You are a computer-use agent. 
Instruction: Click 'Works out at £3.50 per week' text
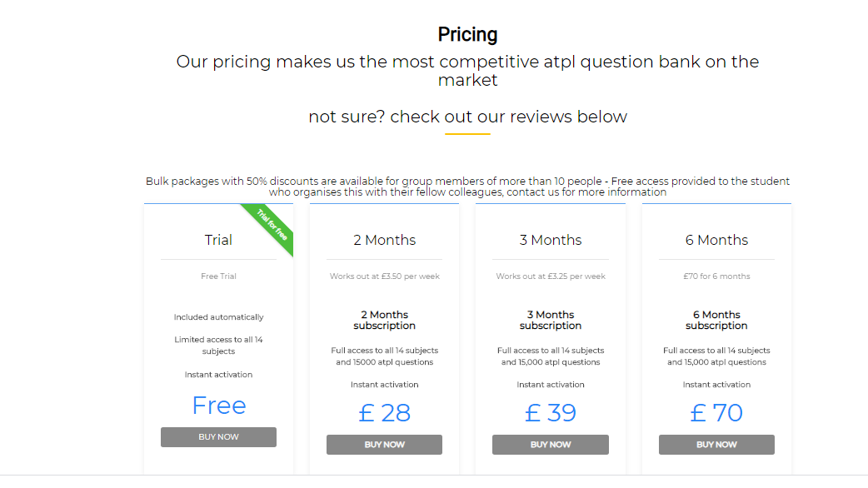(x=384, y=276)
